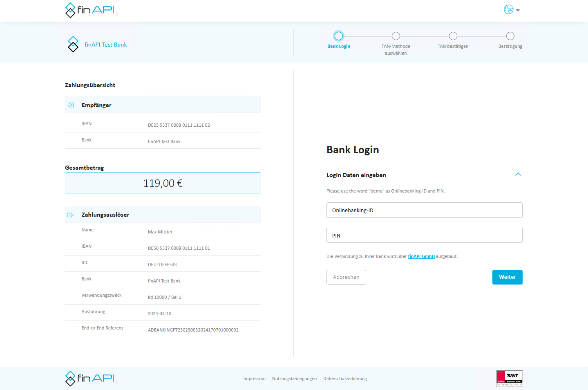This screenshot has height=390, width=588.
Task: Open the Datenschutzerklärung footer link
Action: click(345, 379)
